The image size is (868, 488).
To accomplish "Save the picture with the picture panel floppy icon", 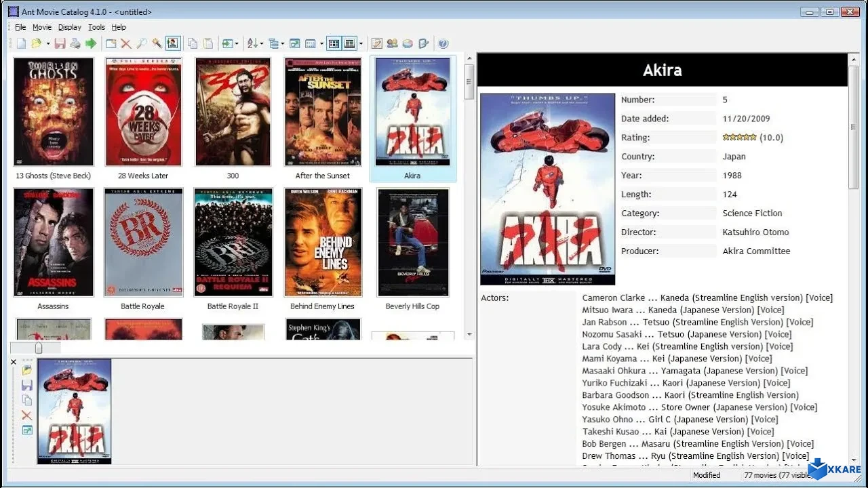I will (27, 385).
